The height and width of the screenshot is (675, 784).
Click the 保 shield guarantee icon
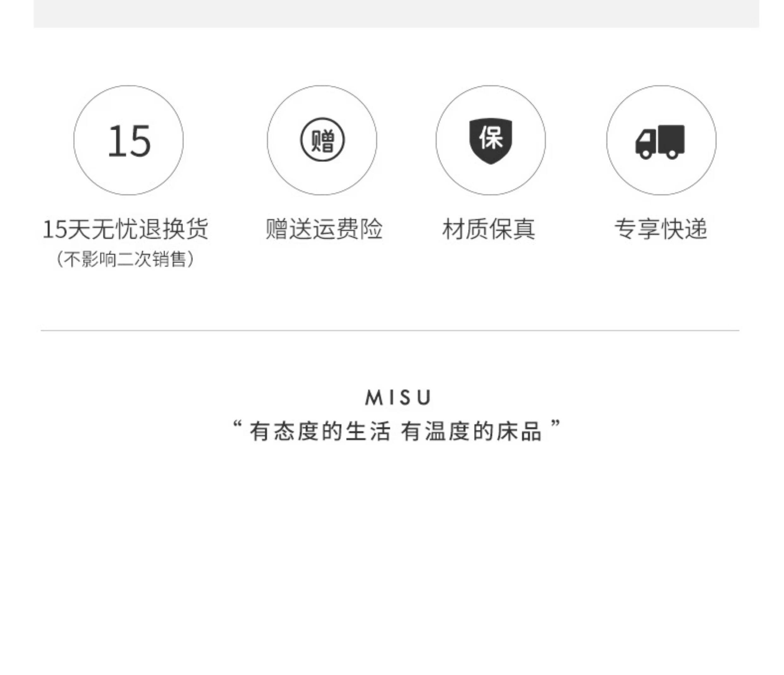[x=491, y=141]
